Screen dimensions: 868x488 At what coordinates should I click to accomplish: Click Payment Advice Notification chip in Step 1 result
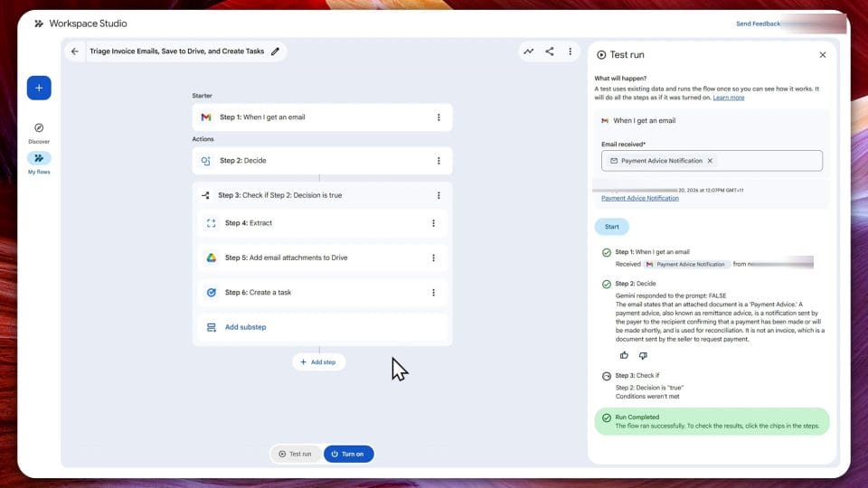(x=685, y=265)
